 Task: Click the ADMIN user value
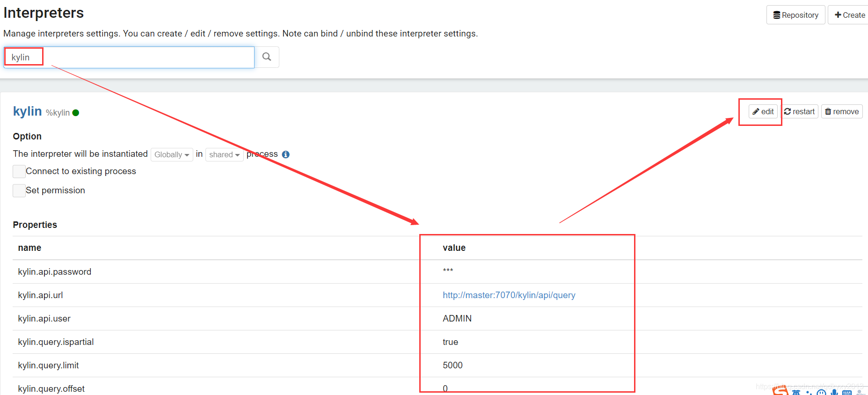pos(457,319)
